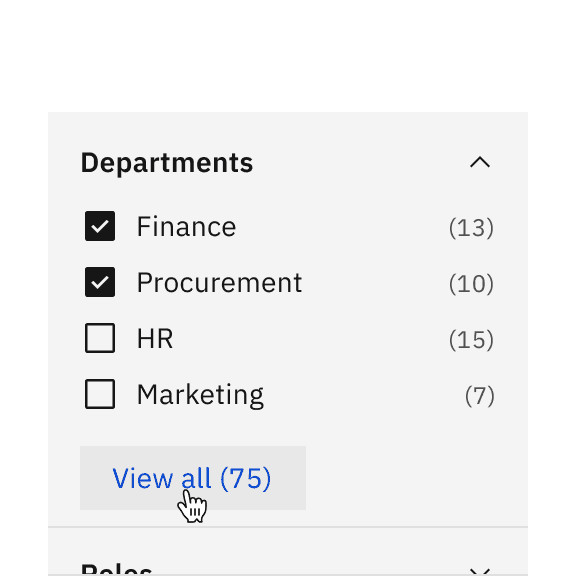The width and height of the screenshot is (576, 576).
Task: Click the Finance label text
Action: tap(186, 227)
